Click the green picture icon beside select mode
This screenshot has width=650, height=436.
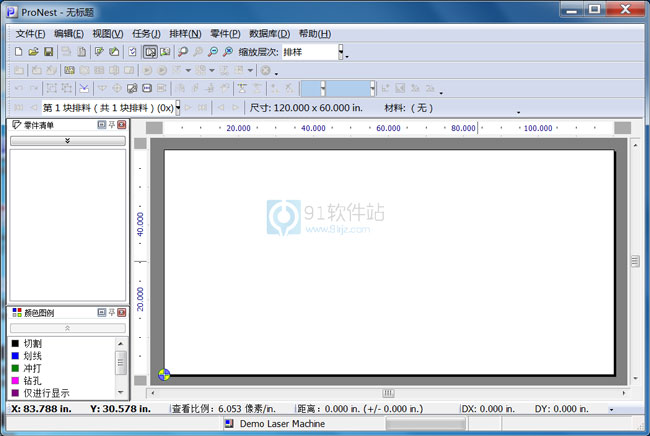click(x=165, y=52)
